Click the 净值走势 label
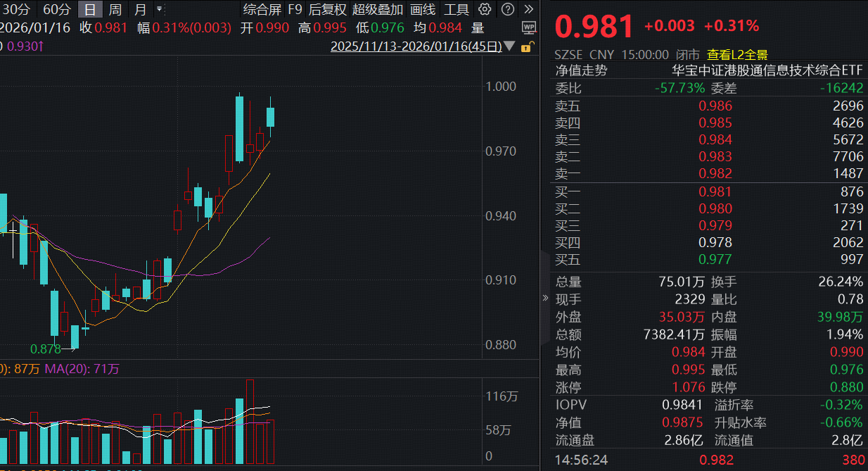The image size is (868, 471). [581, 70]
